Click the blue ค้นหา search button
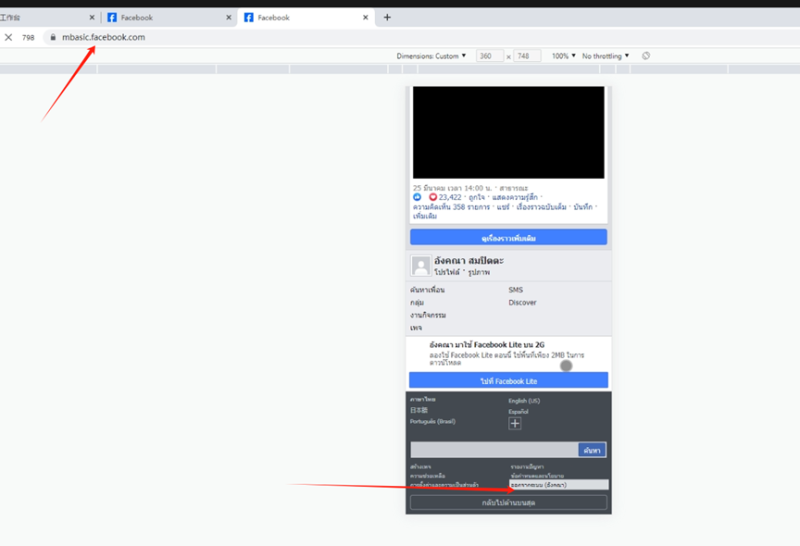The image size is (800, 546). (x=592, y=450)
